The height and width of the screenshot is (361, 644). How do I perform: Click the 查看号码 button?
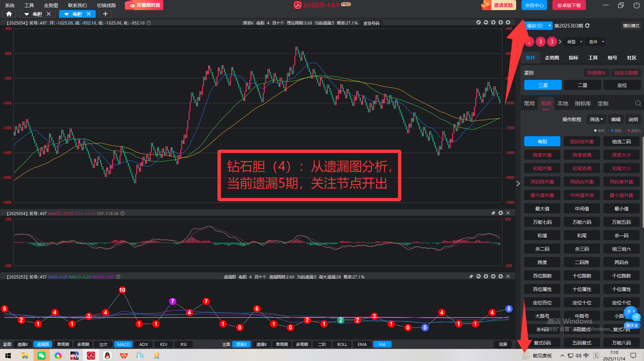coord(371,23)
